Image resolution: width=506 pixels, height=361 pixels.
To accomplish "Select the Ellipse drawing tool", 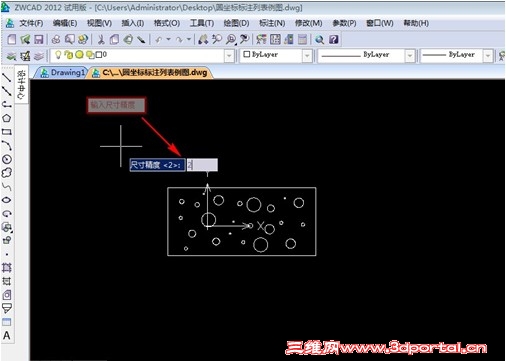I will (7, 200).
